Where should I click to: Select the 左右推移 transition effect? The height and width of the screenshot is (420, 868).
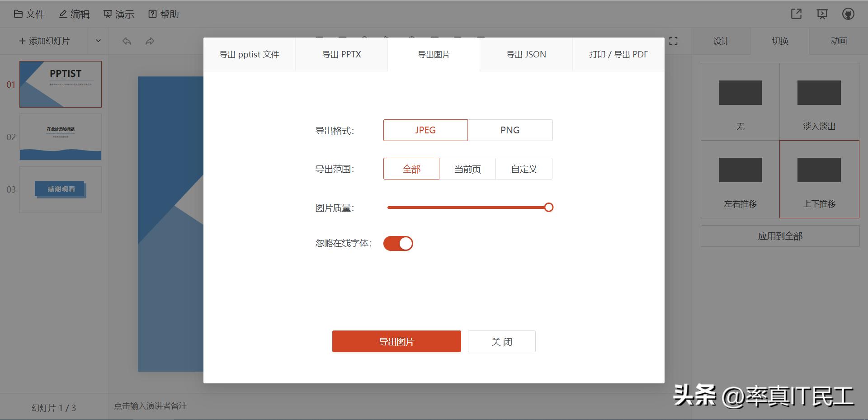740,179
